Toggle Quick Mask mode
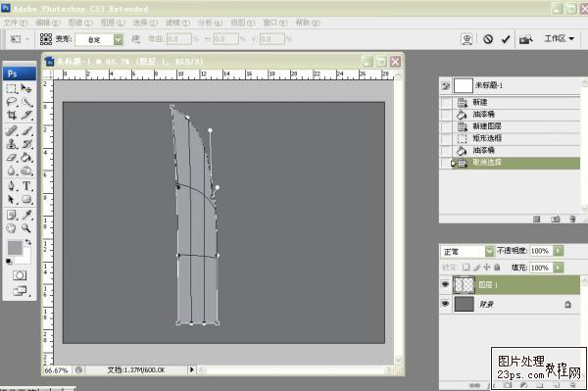Image resolution: width=588 pixels, height=391 pixels. (x=20, y=275)
